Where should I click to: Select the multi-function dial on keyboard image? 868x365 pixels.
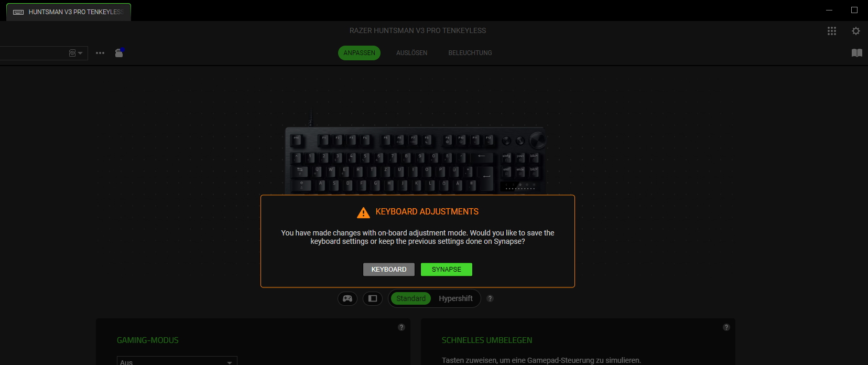pos(537,140)
